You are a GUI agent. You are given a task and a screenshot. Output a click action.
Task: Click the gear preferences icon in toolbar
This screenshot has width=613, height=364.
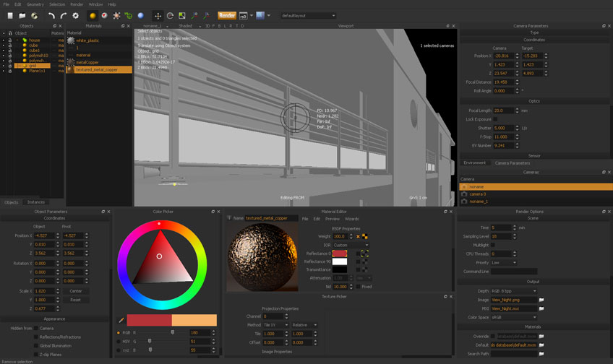pyautogui.click(x=75, y=15)
